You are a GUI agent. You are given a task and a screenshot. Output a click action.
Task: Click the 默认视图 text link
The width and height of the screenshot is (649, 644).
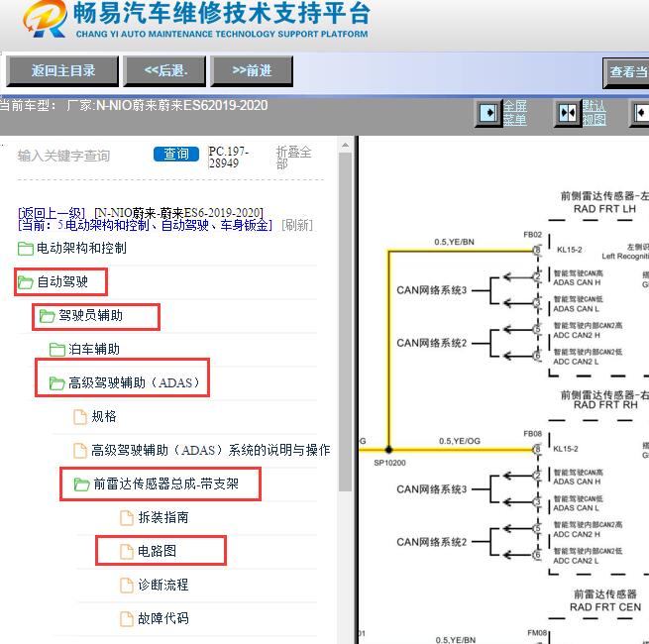tap(594, 113)
